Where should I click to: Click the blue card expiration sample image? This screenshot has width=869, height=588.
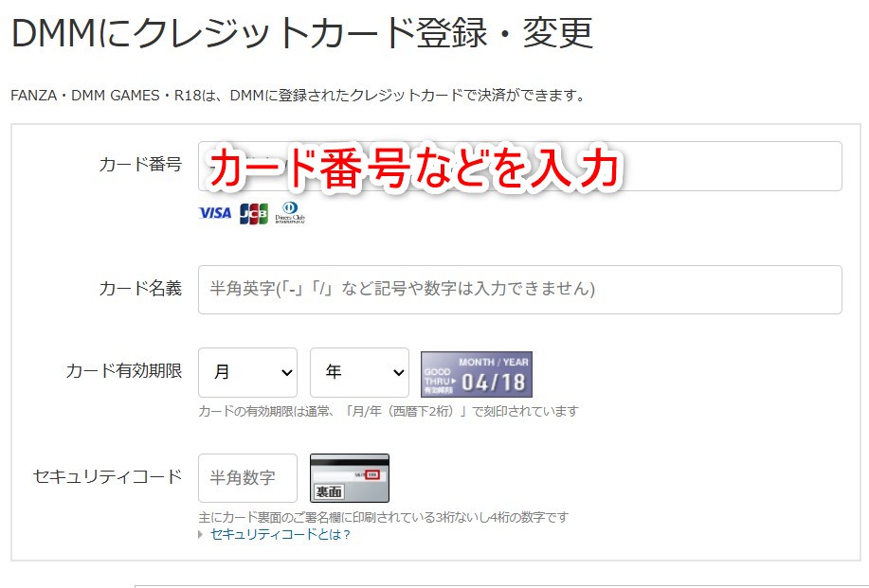click(x=477, y=373)
